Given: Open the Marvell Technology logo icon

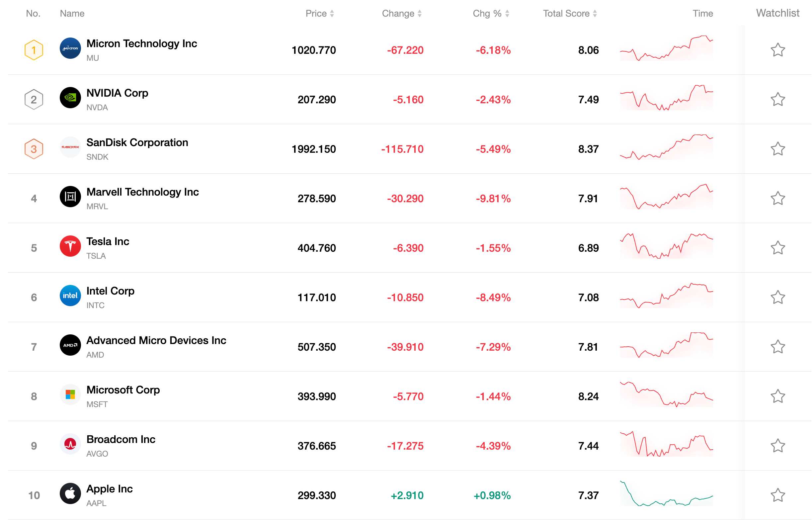Looking at the screenshot, I should [70, 197].
